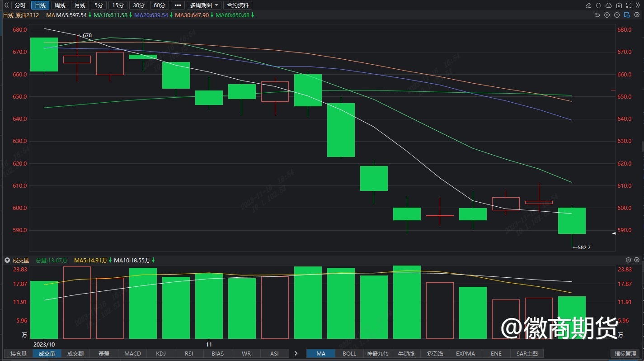Select the 基差 basis indicator
The width and height of the screenshot is (644, 361).
click(x=104, y=353)
